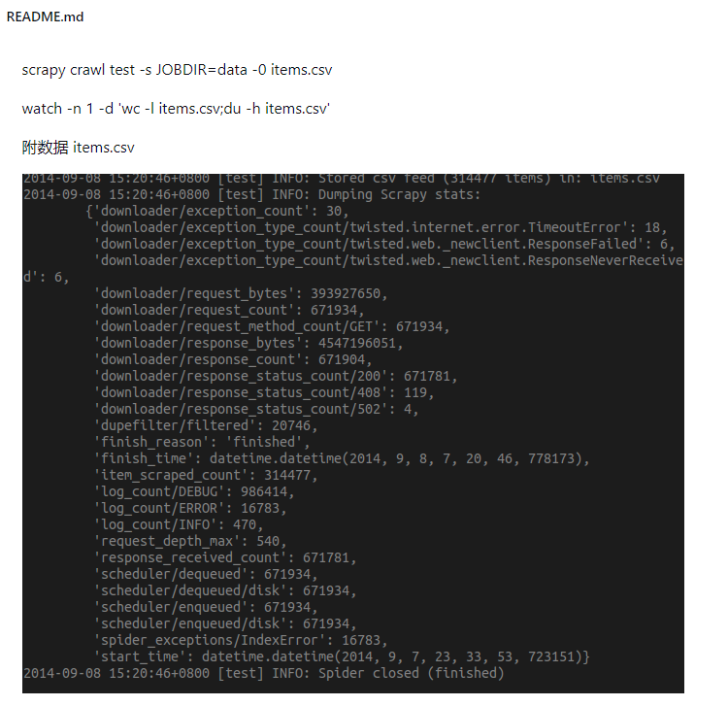
Task: Click the 'response_status_count/408' line
Action: (264, 392)
